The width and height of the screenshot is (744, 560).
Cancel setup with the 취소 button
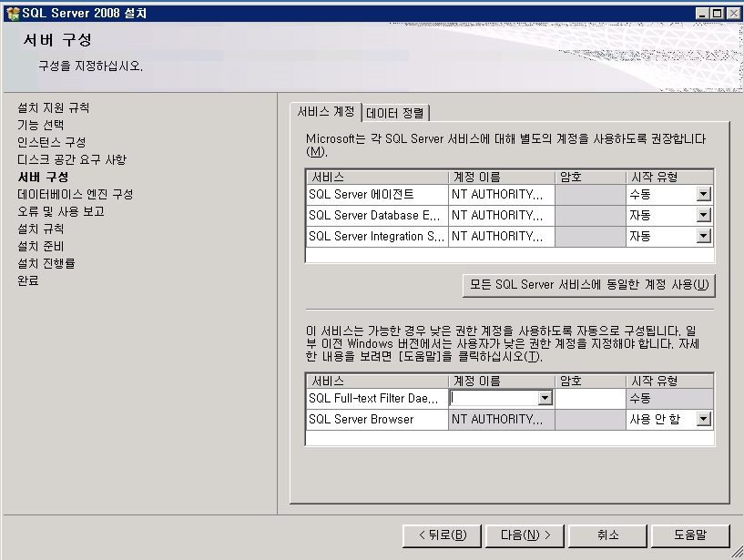[607, 535]
